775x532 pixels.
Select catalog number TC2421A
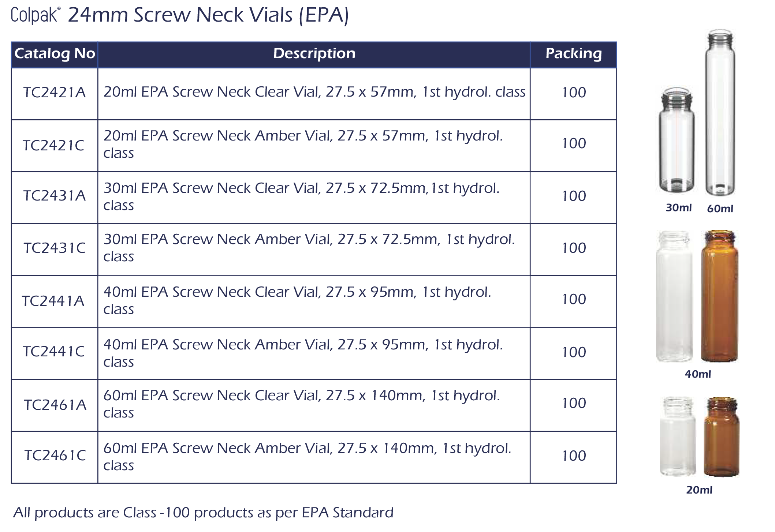pos(55,93)
